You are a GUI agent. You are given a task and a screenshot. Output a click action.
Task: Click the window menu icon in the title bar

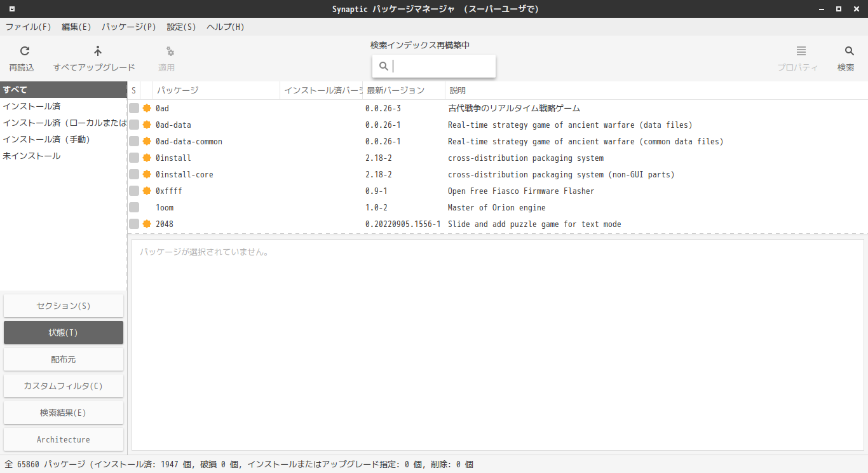click(x=12, y=9)
